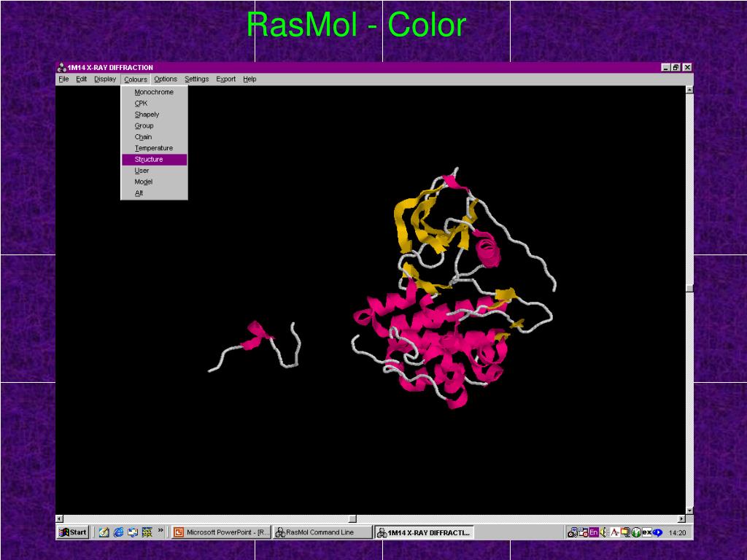Select the highlighted Structure option
Image resolution: width=747 pixels, height=560 pixels.
(154, 160)
